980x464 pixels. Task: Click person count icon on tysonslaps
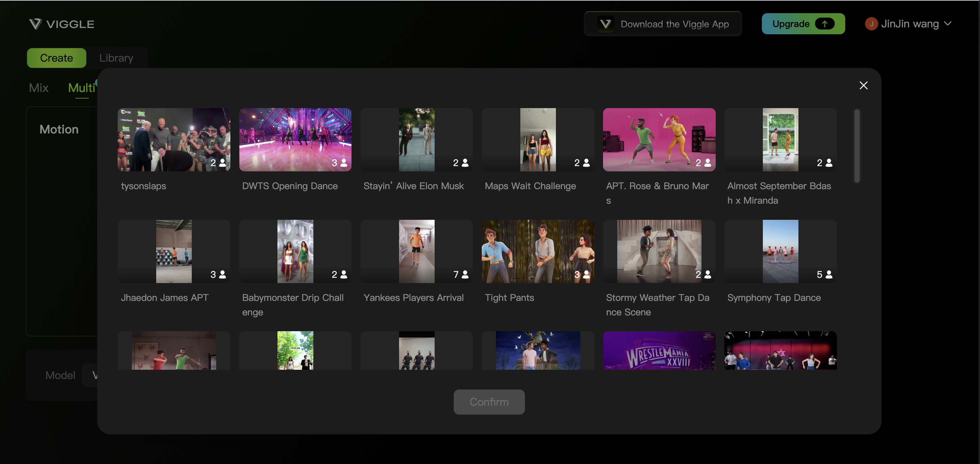[x=222, y=163]
